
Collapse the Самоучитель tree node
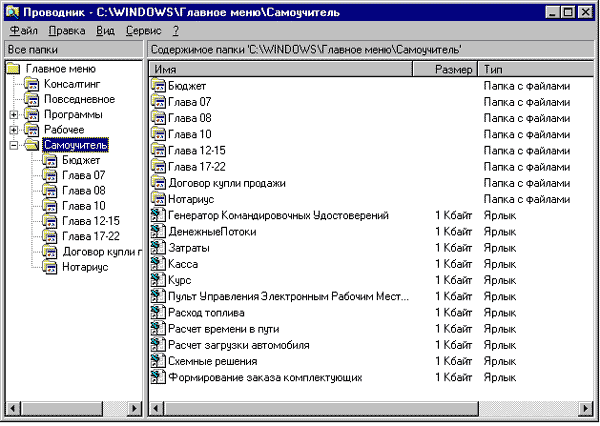(13, 145)
